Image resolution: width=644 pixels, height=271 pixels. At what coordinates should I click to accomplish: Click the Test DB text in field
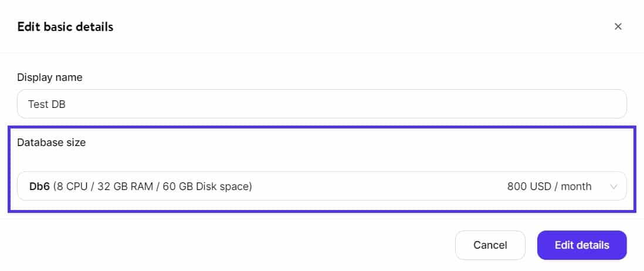[47, 104]
